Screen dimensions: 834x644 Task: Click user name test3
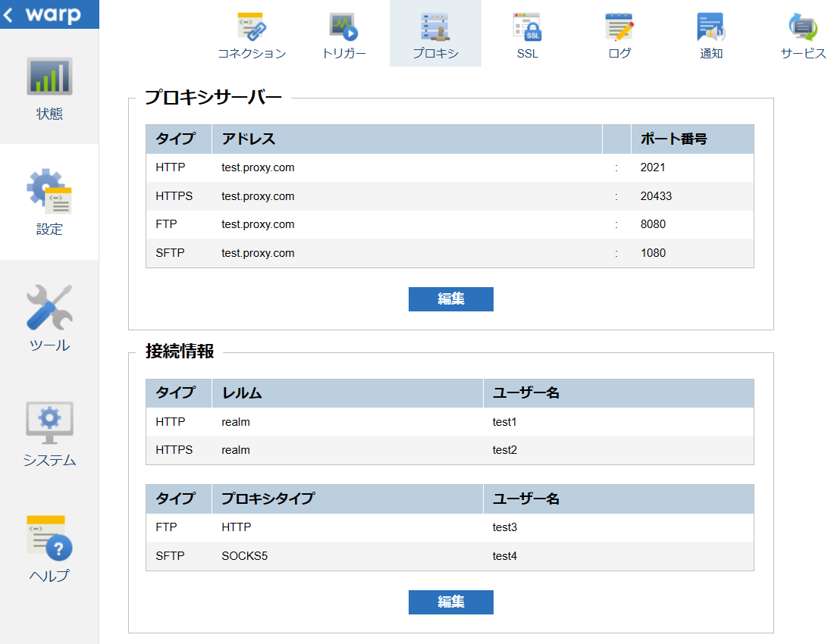pyautogui.click(x=504, y=527)
